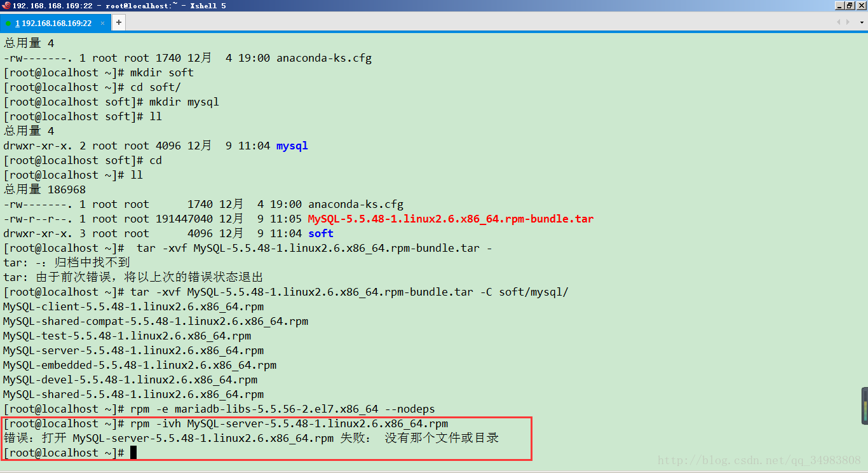Click the MySQL-shared-5.5.48-1.linux2.6.x86_64.rpm line
868x473 pixels.
[133, 394]
